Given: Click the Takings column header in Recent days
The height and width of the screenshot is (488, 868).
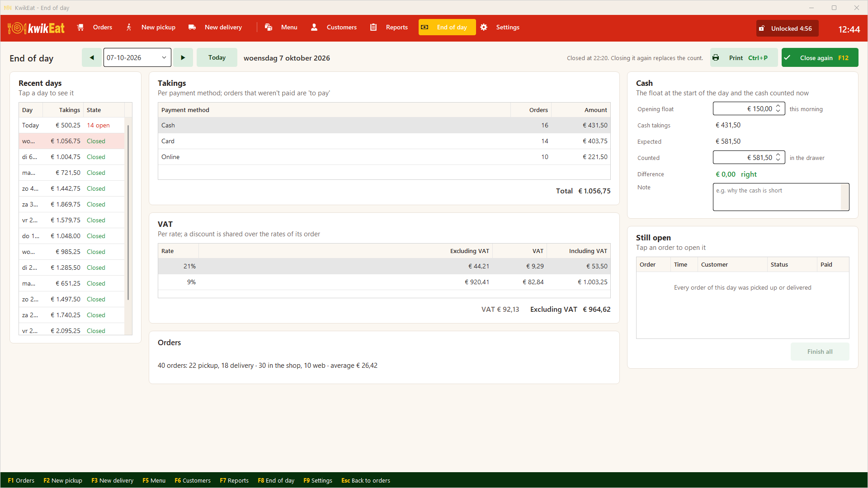Looking at the screenshot, I should pyautogui.click(x=63, y=110).
